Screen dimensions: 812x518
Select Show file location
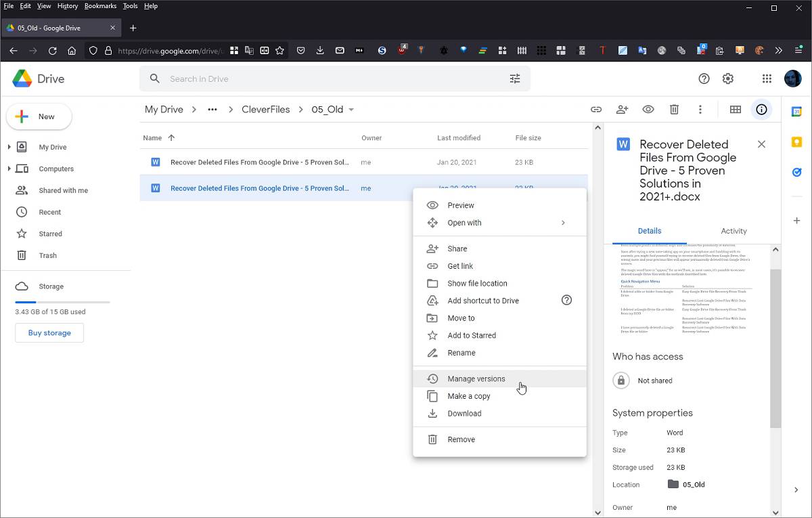(499, 283)
